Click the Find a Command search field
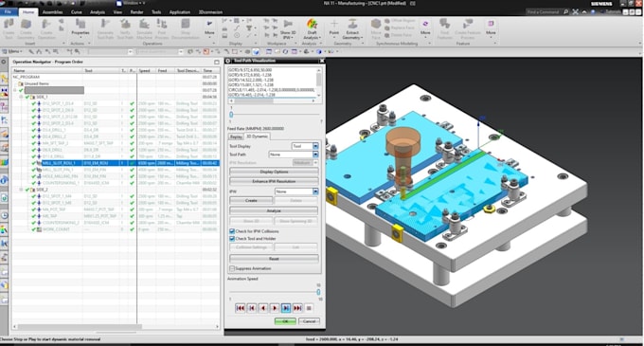 click(544, 12)
